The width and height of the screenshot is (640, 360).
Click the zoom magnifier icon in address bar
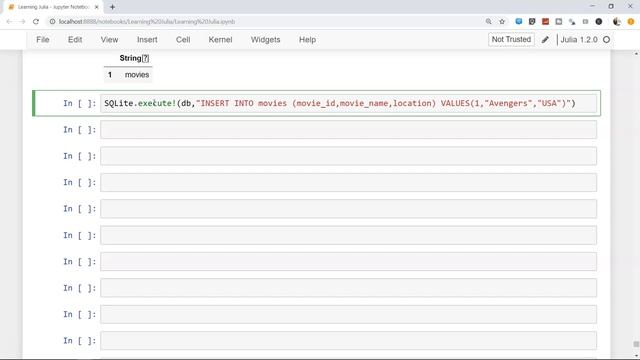pos(489,22)
